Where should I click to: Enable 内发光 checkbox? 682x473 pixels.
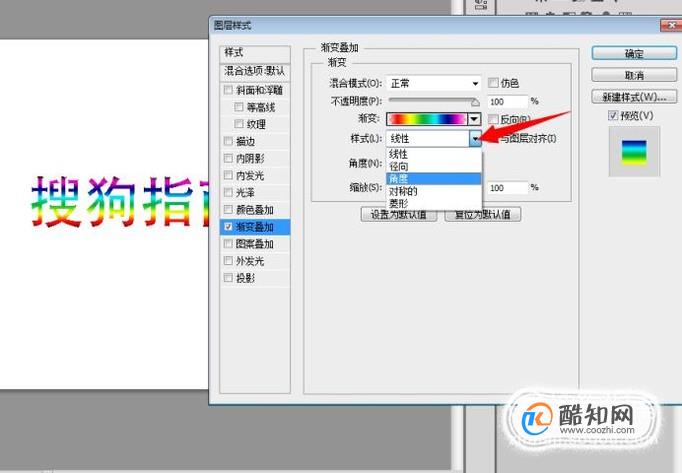point(228,175)
